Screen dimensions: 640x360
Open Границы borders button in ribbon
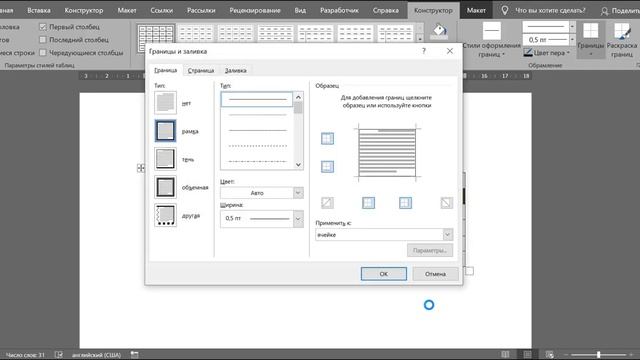pyautogui.click(x=591, y=40)
